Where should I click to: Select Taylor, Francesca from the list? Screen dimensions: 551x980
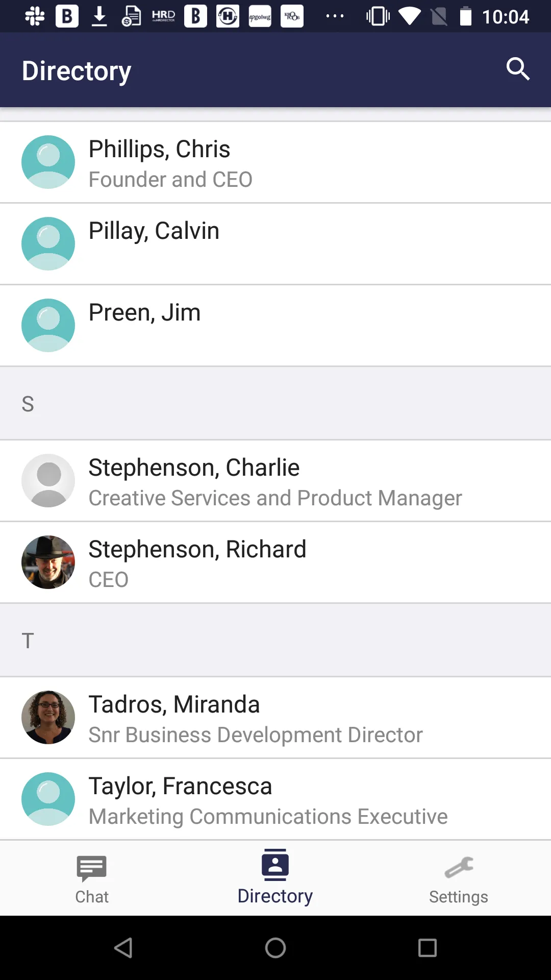click(x=275, y=799)
